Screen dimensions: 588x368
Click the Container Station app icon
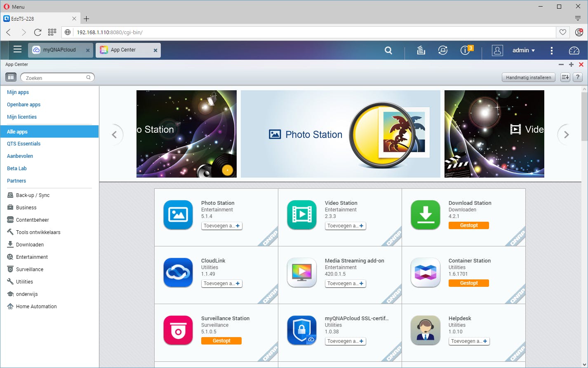(426, 272)
